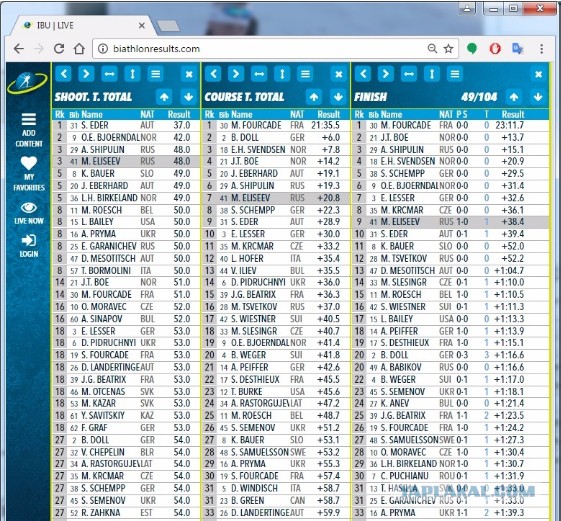Move Finish panel right

pos(386,74)
